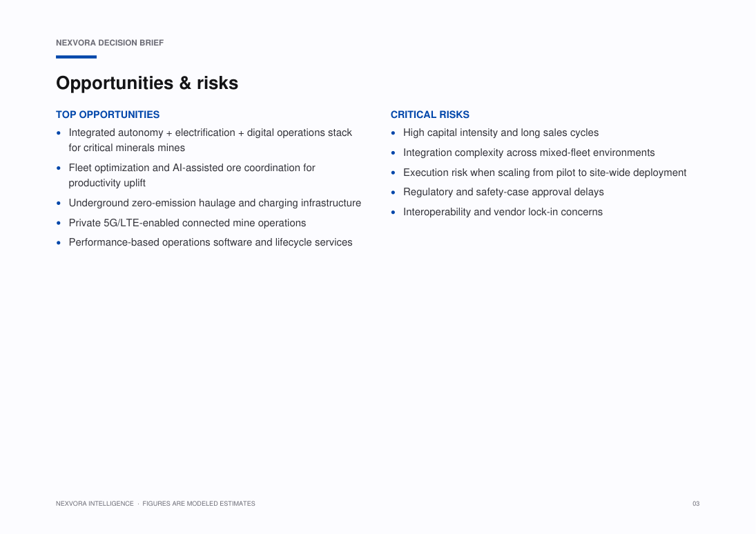Click the 'NEXVORA INTELLIGENCE' footer text
This screenshot has width=756, height=534.
[95, 504]
